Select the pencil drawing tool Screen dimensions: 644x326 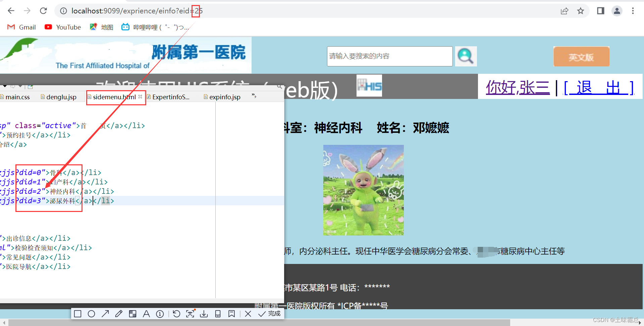point(119,314)
